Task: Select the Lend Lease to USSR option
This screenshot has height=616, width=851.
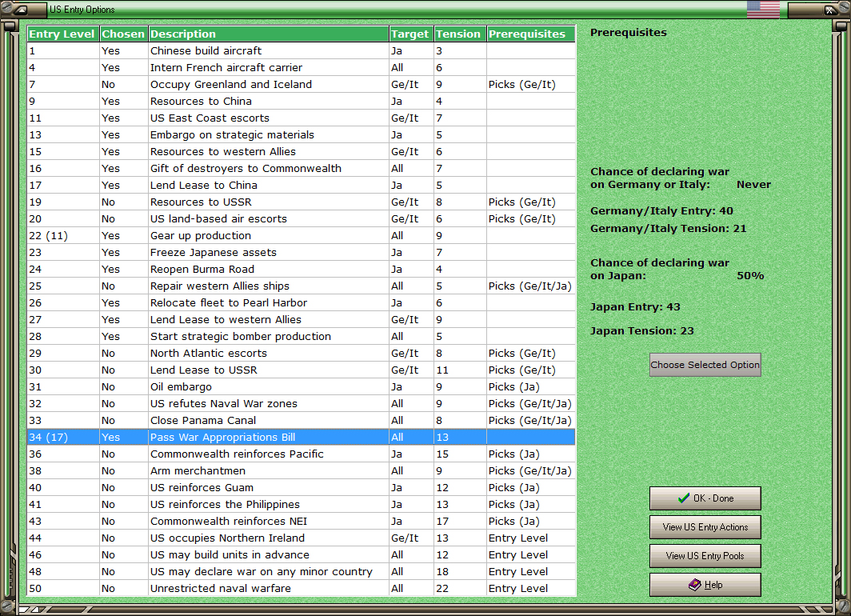Action: (302, 370)
